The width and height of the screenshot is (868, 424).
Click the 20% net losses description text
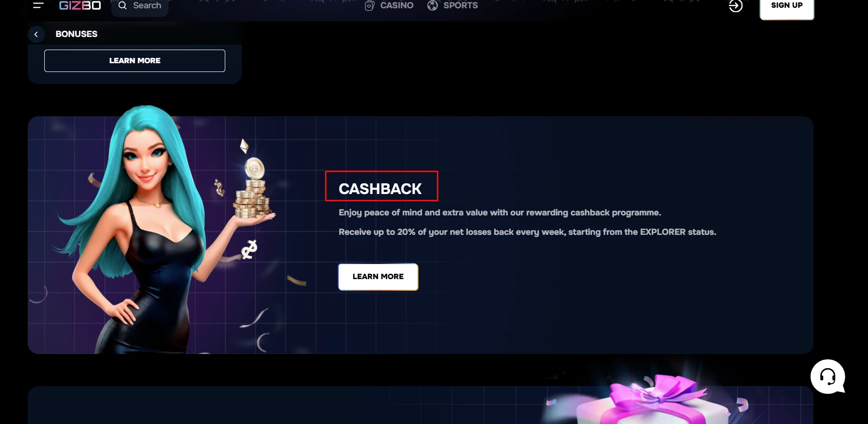point(527,232)
